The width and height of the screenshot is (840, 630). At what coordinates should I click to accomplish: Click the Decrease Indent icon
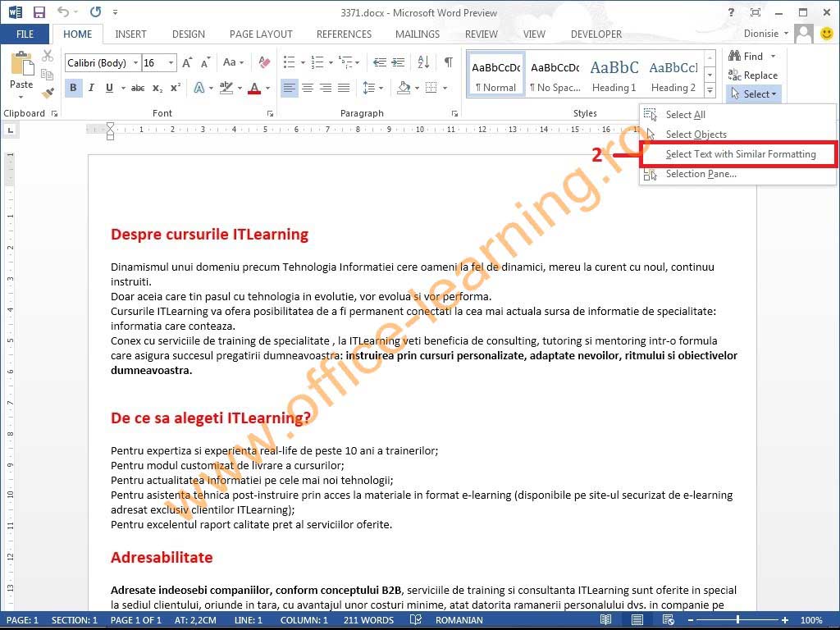pos(380,62)
